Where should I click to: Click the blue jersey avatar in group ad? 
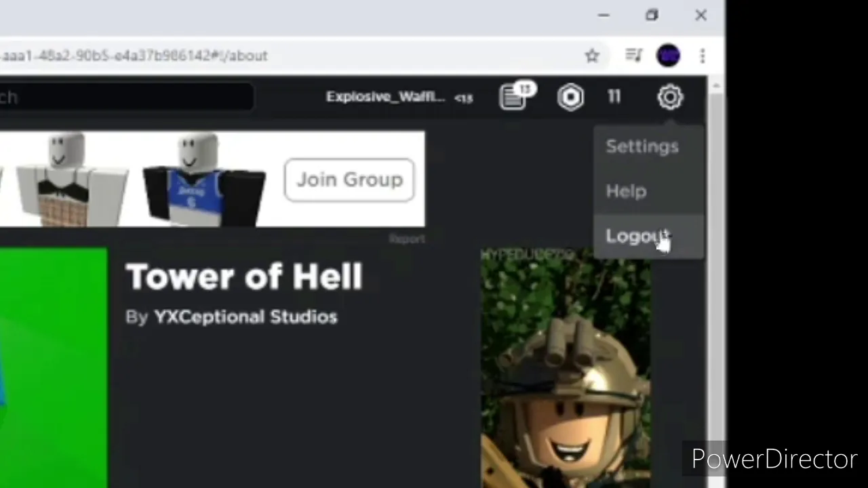203,180
